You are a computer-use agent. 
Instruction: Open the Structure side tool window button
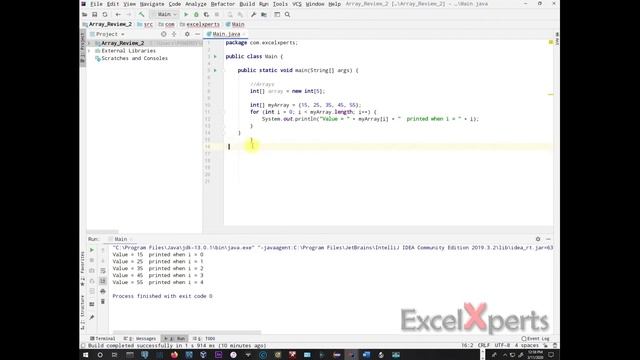pos(83,312)
